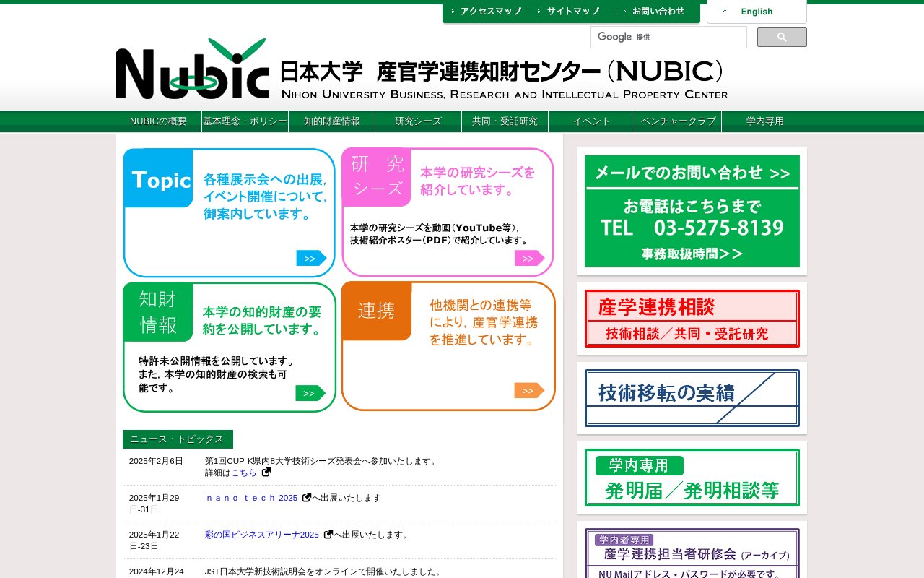924x578 pixels.
Task: Open 発明届／発明相談等 banner
Action: pos(692,478)
